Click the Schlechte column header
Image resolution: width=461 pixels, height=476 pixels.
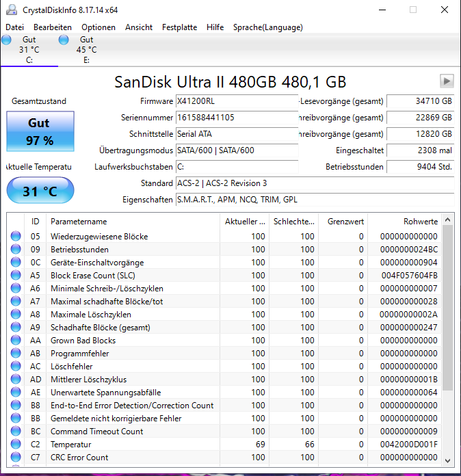[293, 222]
